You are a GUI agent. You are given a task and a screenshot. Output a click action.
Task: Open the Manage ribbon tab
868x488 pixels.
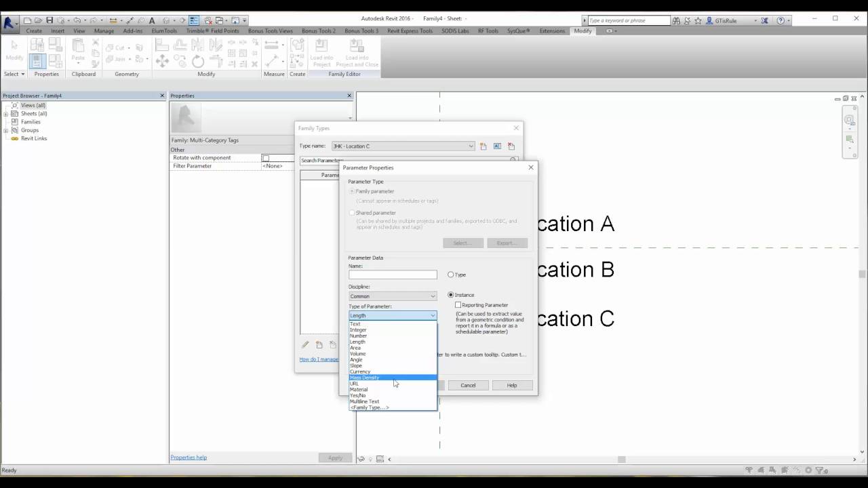[104, 30]
